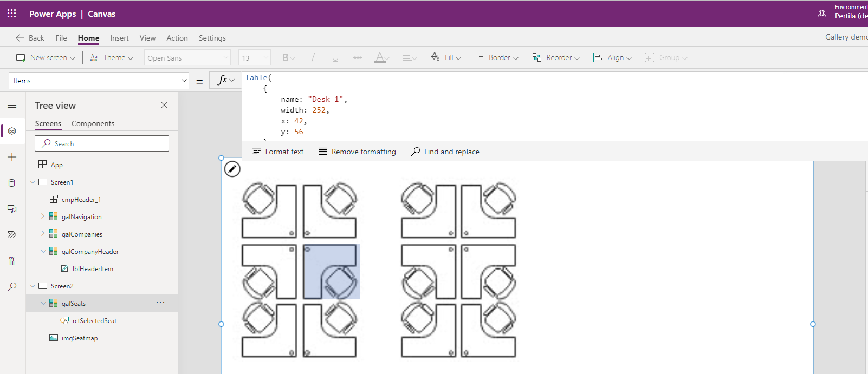This screenshot has height=374, width=868.
Task: Collapse the Screen1 tree node
Action: coord(33,182)
